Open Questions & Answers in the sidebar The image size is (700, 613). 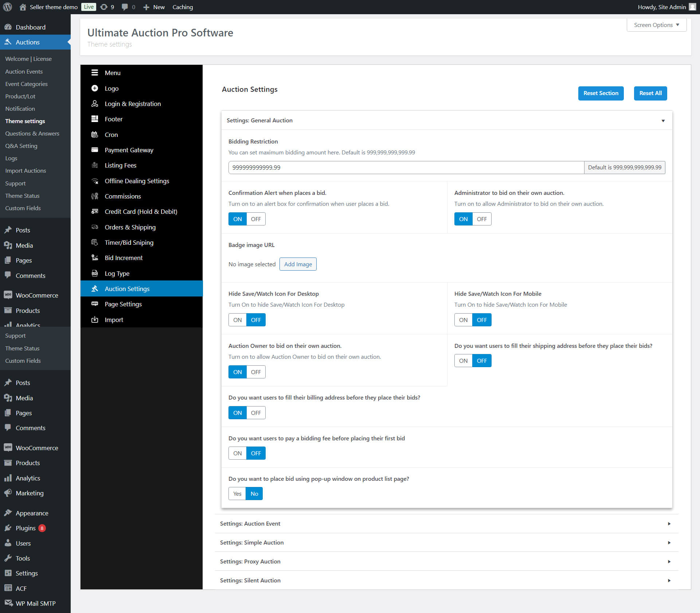(32, 133)
